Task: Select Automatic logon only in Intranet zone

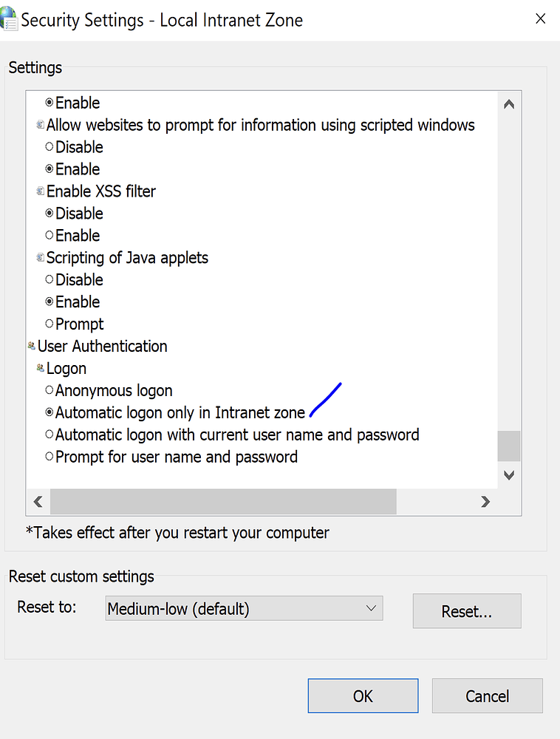Action: [x=49, y=412]
